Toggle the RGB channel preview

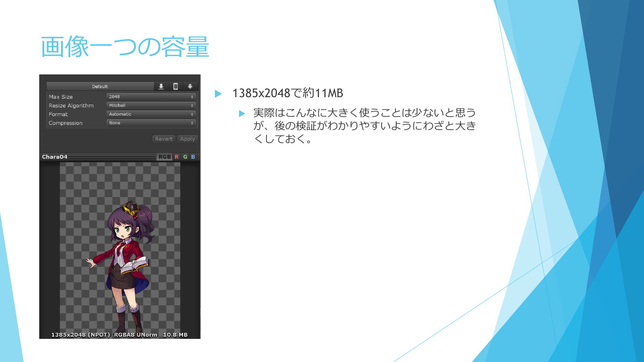tap(164, 157)
